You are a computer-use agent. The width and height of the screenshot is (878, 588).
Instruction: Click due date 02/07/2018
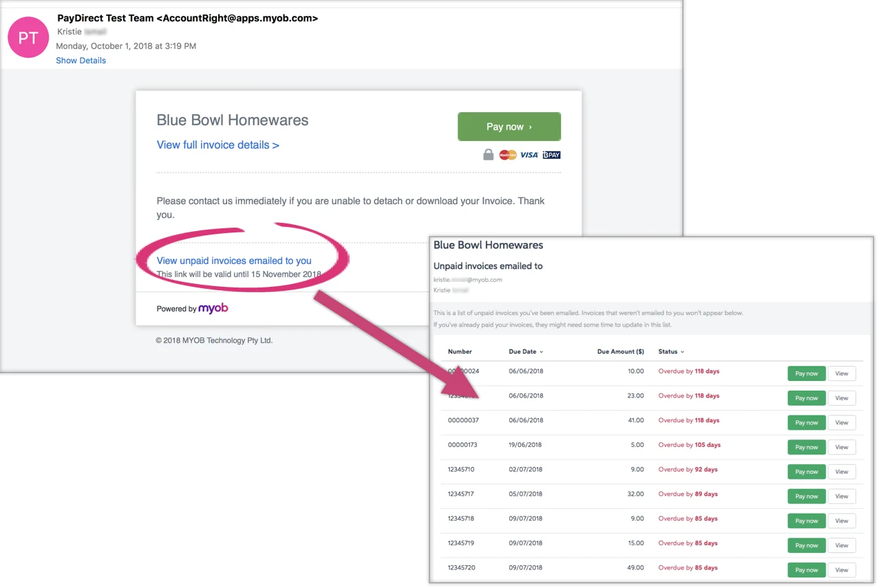526,470
